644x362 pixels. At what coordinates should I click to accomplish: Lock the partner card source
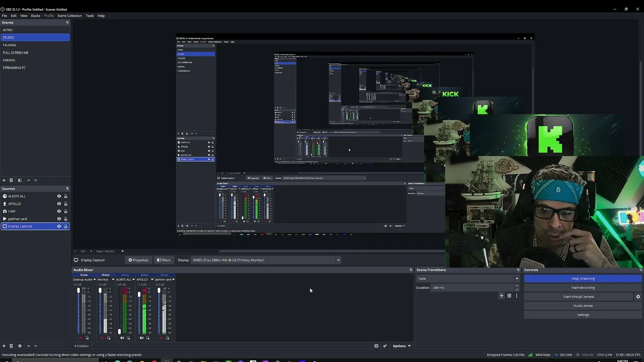coord(65,219)
